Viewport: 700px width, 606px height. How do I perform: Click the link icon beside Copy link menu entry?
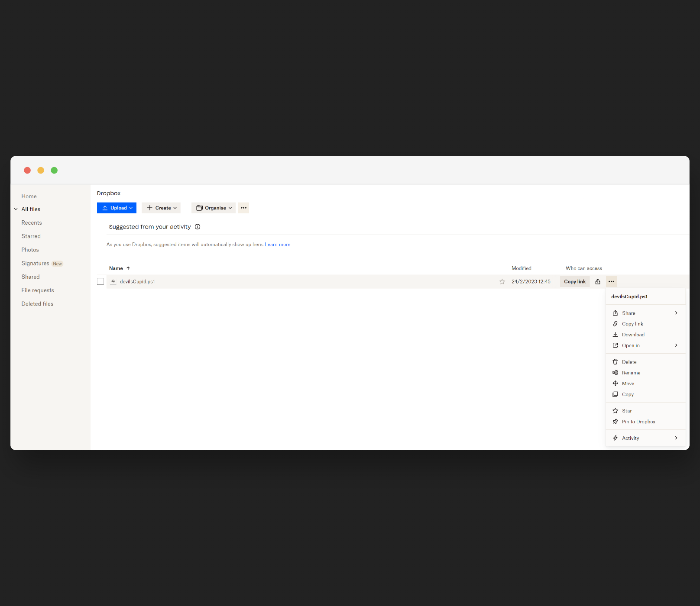pos(615,324)
